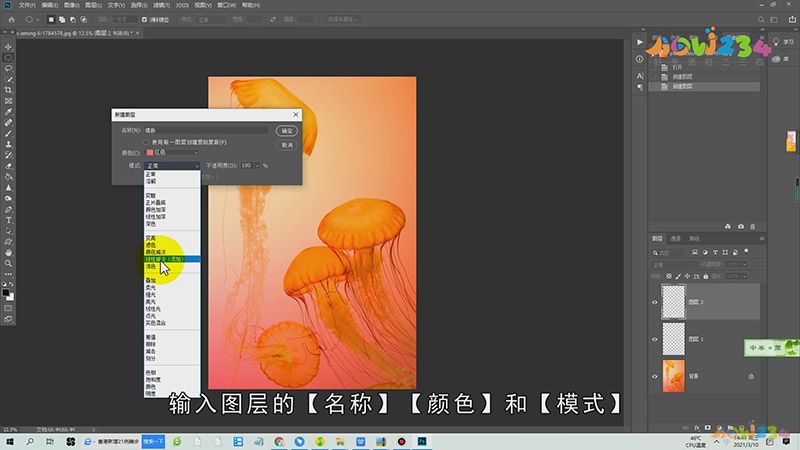Click the background color swatch
800x450 pixels.
click(x=11, y=297)
